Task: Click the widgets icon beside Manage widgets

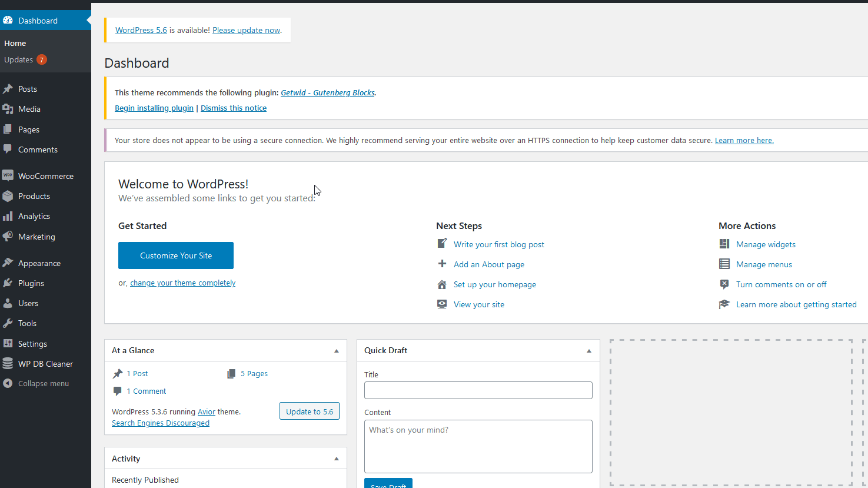Action: click(724, 244)
